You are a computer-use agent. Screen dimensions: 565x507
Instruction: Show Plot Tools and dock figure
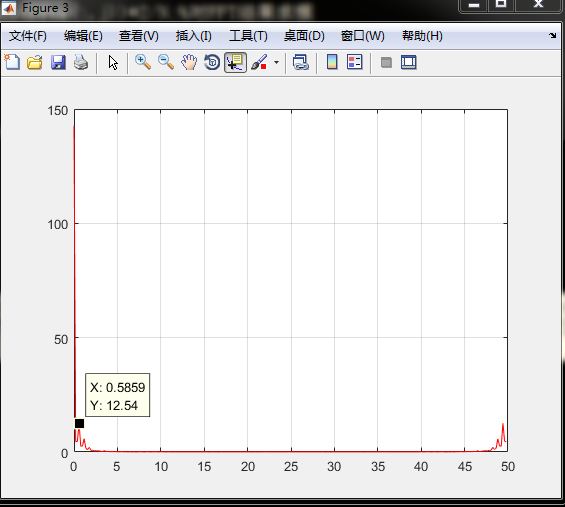point(409,62)
